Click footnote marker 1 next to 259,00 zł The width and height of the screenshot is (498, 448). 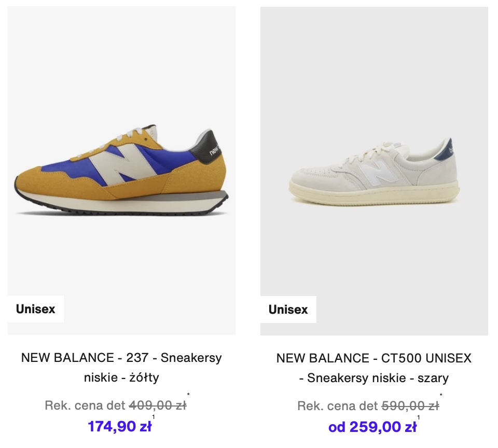pyautogui.click(x=419, y=417)
